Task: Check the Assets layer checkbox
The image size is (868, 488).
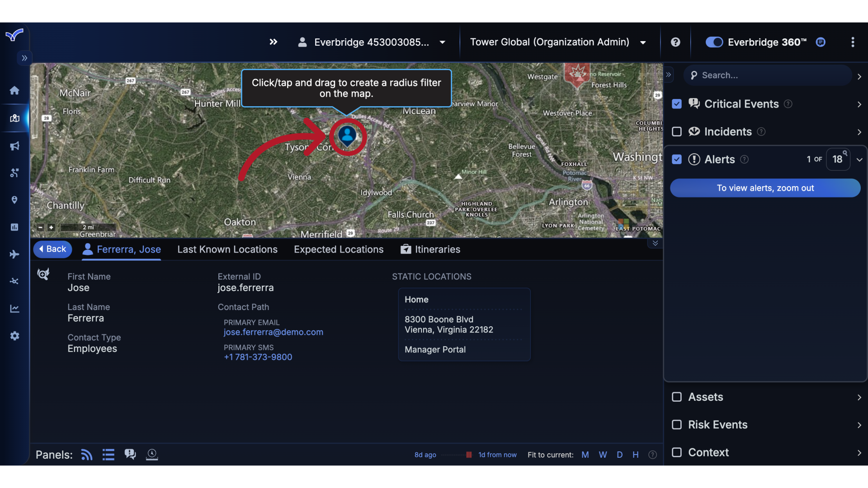Action: click(x=677, y=397)
